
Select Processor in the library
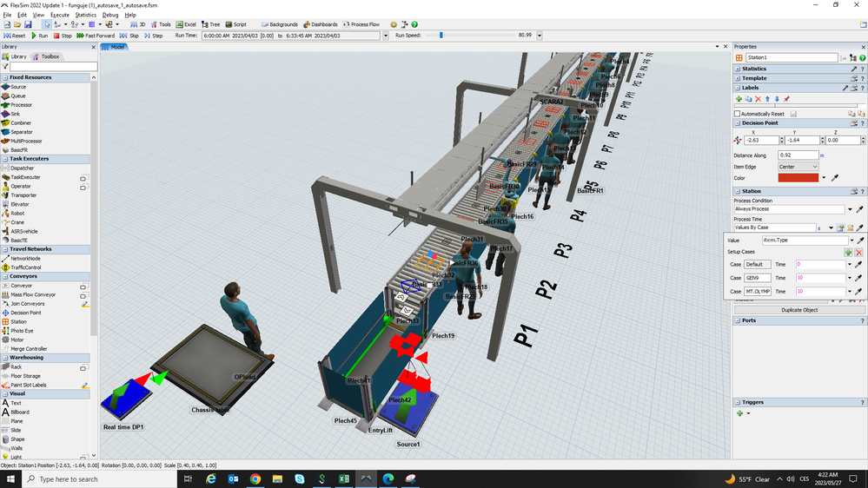click(21, 105)
